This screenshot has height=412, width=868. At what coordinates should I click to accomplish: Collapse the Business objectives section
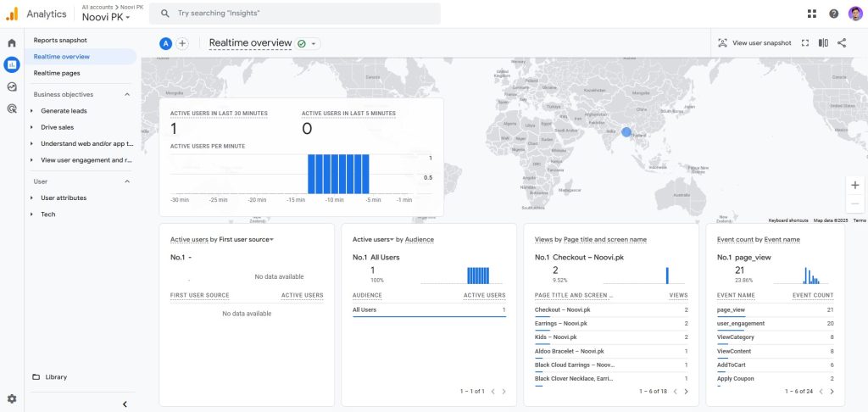pos(127,94)
